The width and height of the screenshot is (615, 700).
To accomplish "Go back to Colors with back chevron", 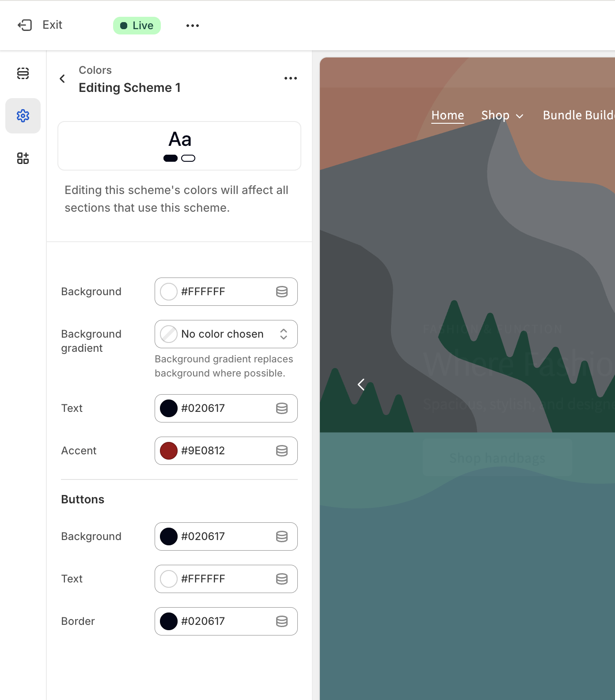I will pos(63,79).
